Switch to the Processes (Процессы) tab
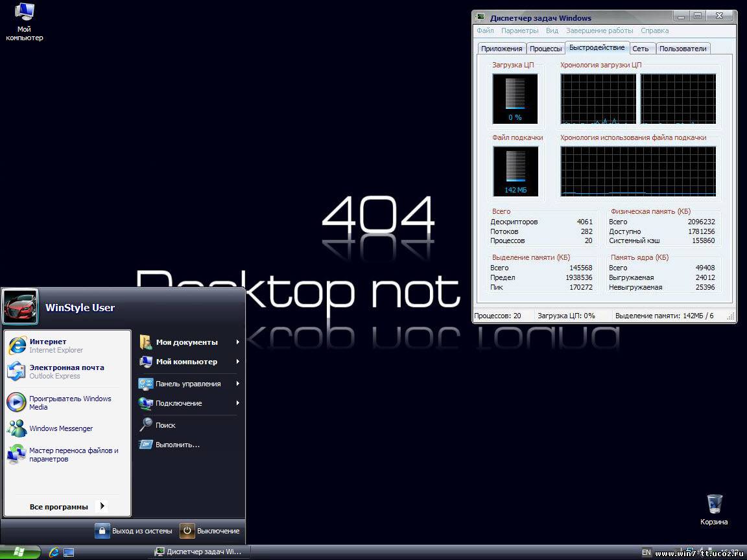 point(545,49)
